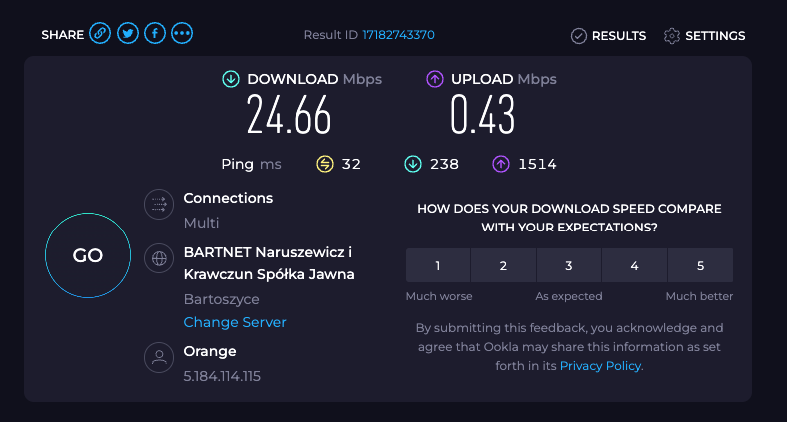Click the ISP user icon

coord(159,357)
